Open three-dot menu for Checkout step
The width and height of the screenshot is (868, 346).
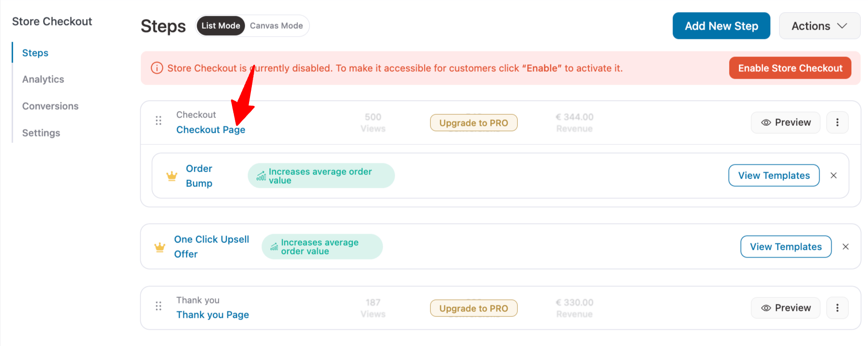(x=837, y=123)
